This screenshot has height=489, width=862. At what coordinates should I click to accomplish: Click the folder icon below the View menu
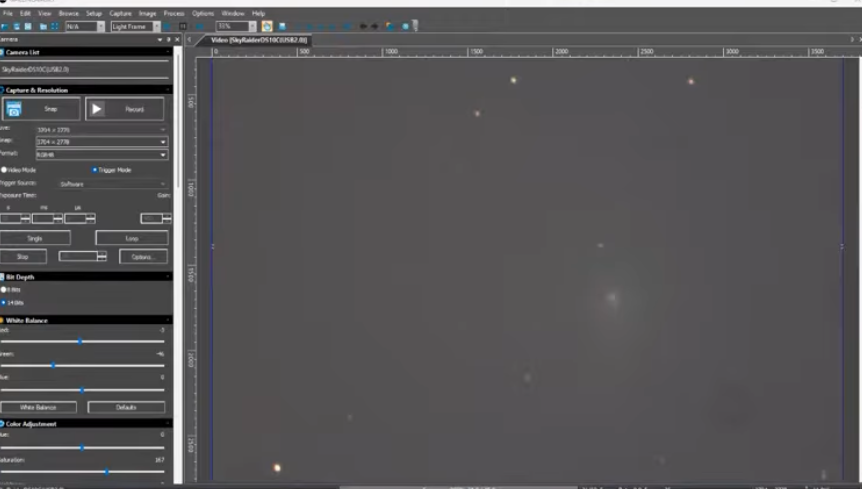(43, 26)
